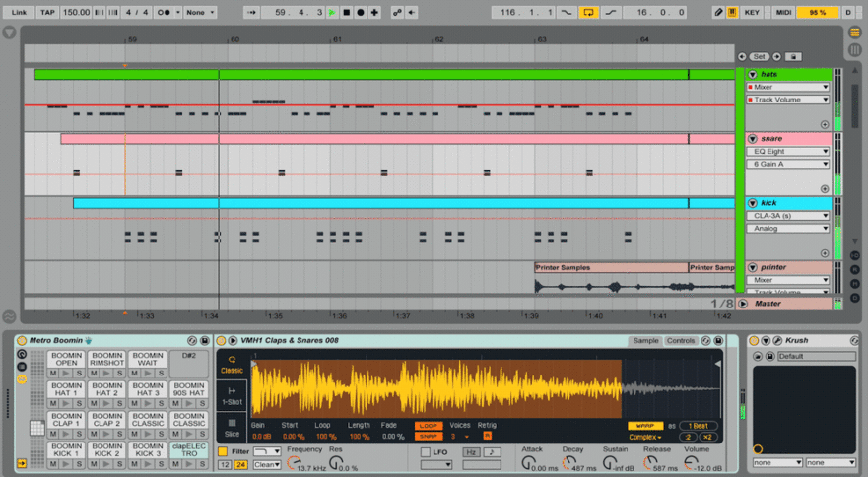Switch to the Sample tab
868x477 pixels.
pos(645,341)
